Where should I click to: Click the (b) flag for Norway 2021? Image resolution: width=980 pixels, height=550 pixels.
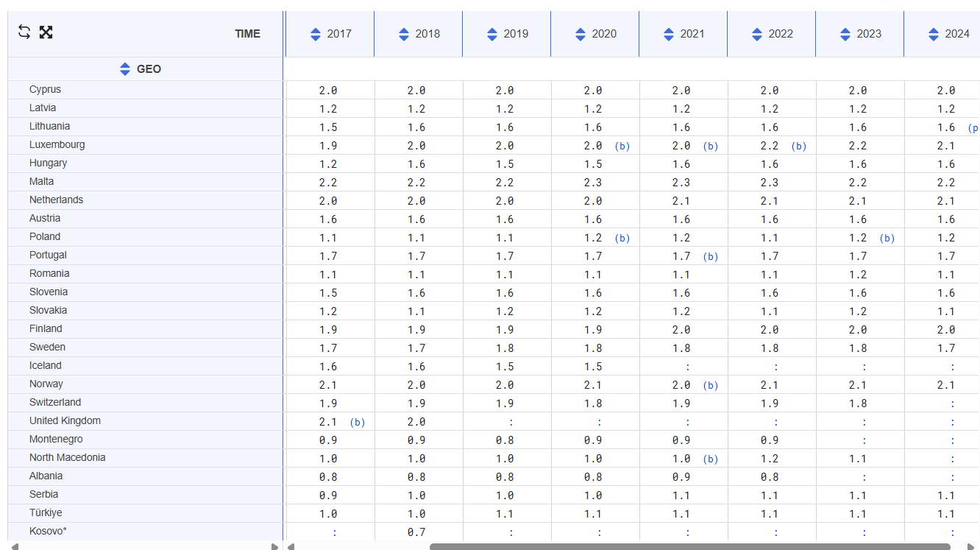710,386
